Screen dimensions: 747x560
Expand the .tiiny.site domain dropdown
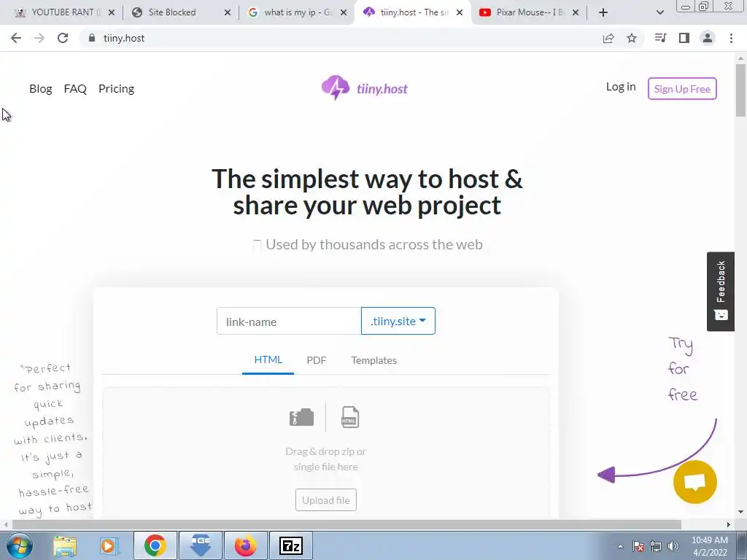[398, 321]
